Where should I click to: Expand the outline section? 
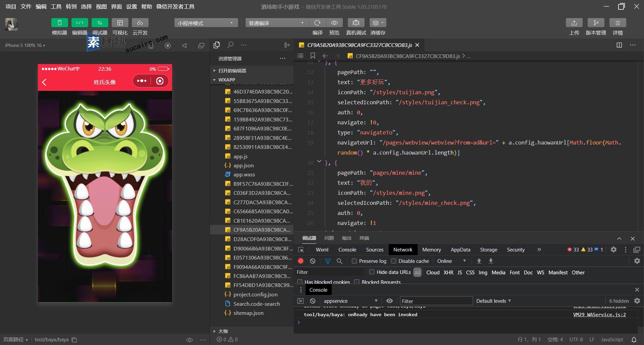tap(223, 331)
